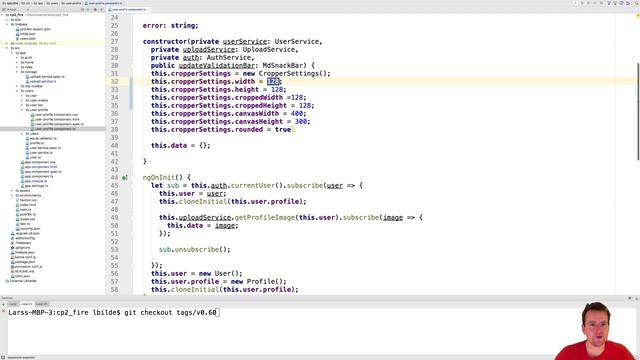This screenshot has width=640, height=360.
Task: Fold the constructor at its gutter marker
Action: coord(132,65)
